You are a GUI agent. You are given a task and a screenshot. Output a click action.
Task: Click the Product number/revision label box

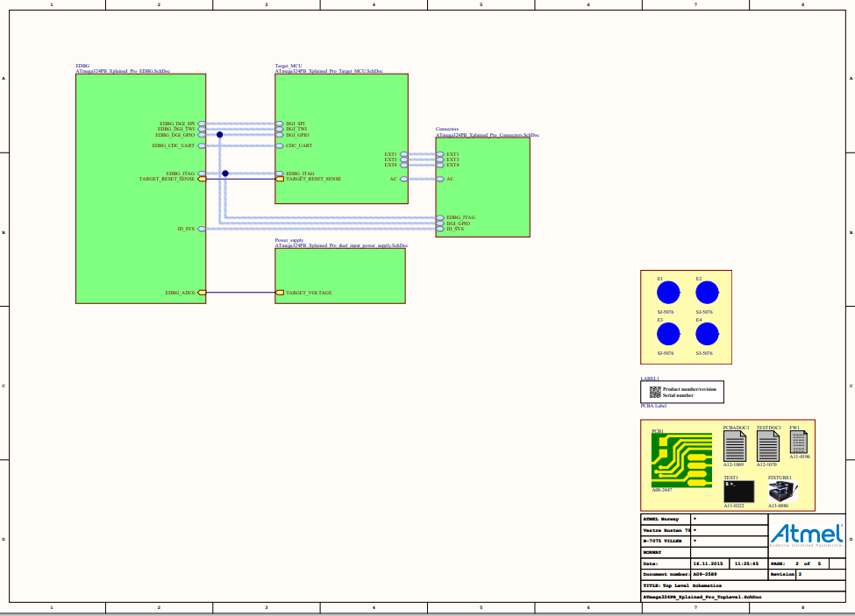682,393
